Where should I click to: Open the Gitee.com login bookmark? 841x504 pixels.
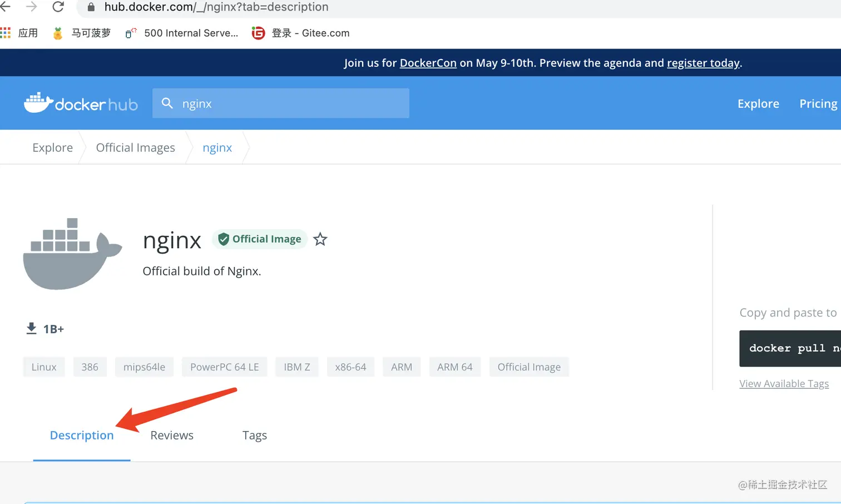click(301, 33)
